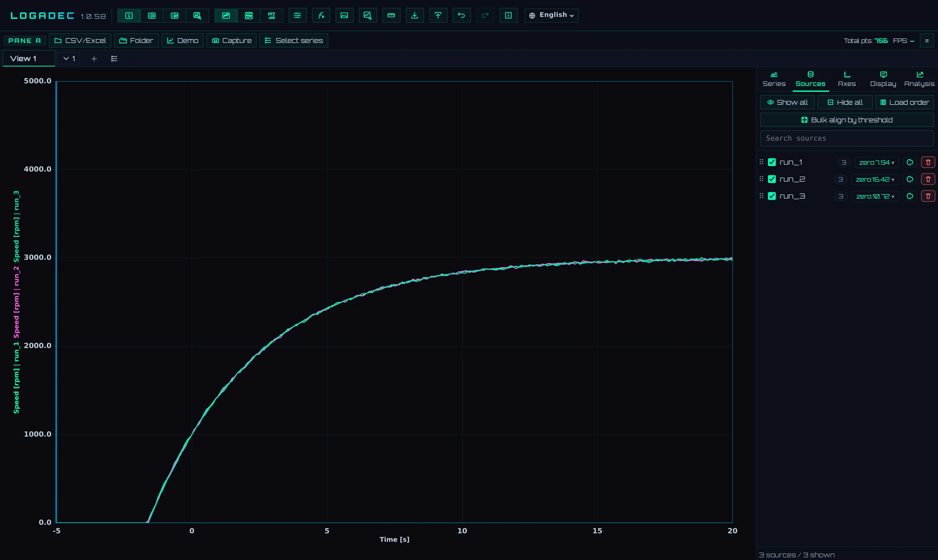Image resolution: width=938 pixels, height=560 pixels.
Task: Switch to the Analysis tab
Action: [x=919, y=79]
